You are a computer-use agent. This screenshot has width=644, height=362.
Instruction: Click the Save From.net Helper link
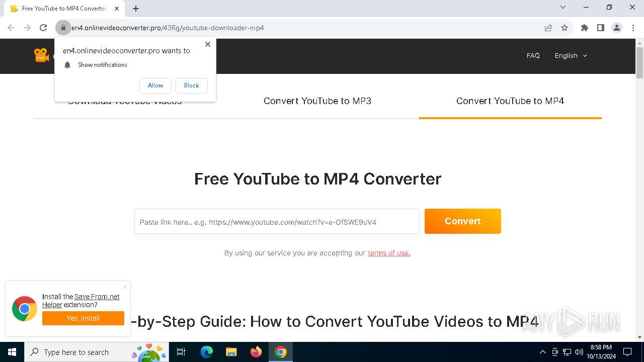click(81, 301)
